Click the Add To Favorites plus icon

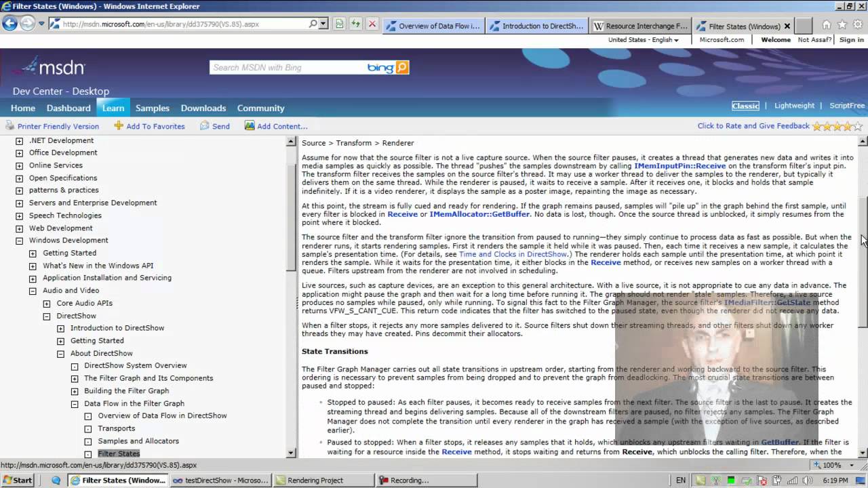pos(119,125)
